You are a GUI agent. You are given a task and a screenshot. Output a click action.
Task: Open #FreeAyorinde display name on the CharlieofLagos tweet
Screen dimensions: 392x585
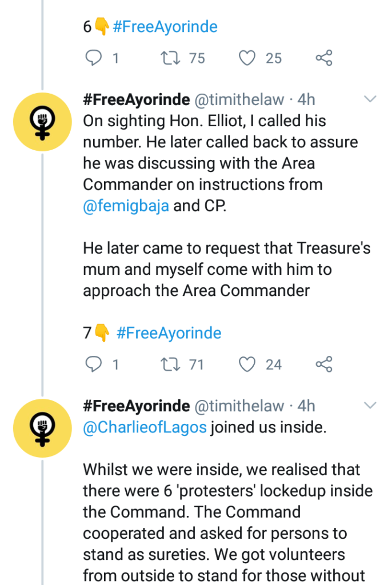136,406
